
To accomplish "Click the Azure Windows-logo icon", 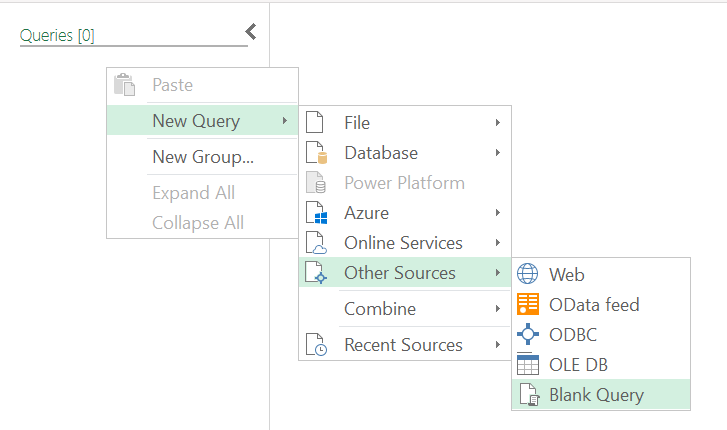I will coord(317,212).
